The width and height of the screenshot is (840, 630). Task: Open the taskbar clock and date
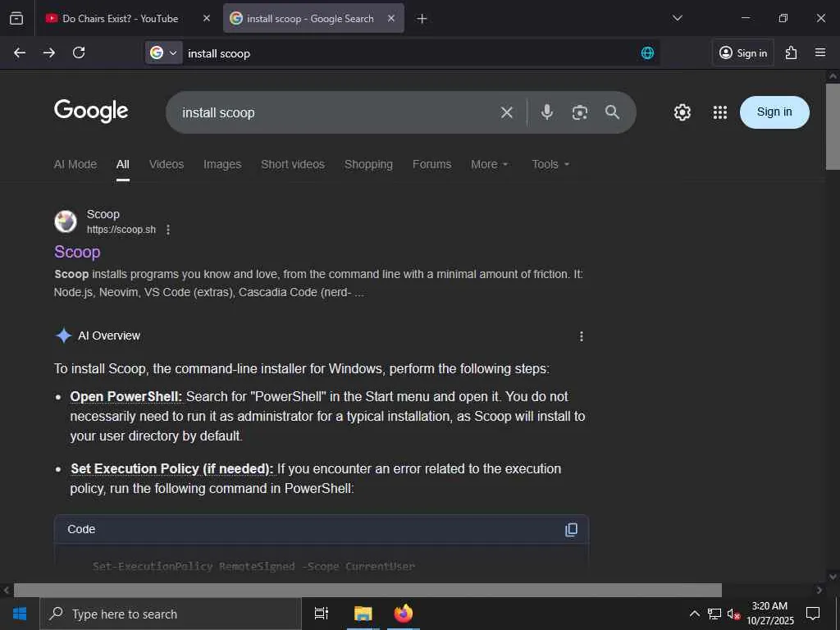click(x=769, y=614)
